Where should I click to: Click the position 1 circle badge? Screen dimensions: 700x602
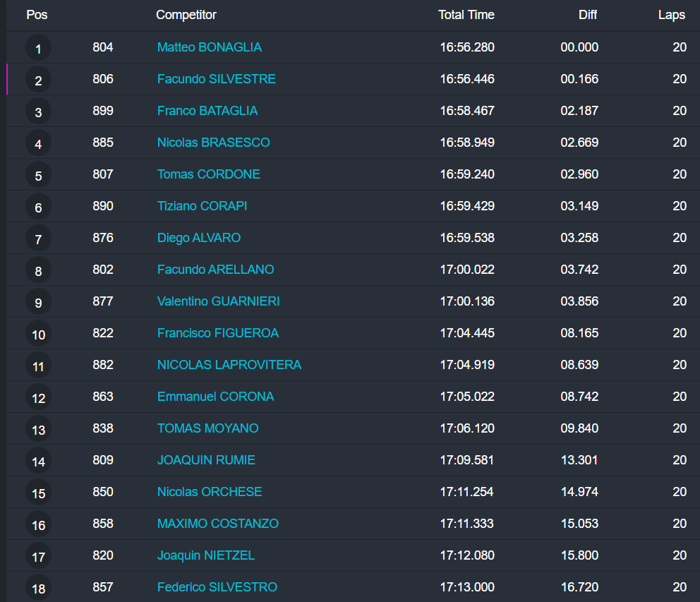point(38,49)
